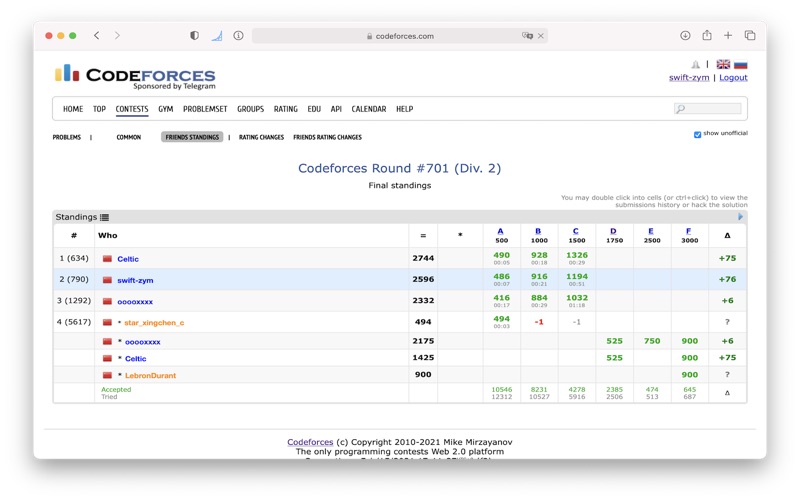Image resolution: width=800 pixels, height=500 pixels.
Task: Click the codeforces.com address bar
Action: click(x=400, y=36)
